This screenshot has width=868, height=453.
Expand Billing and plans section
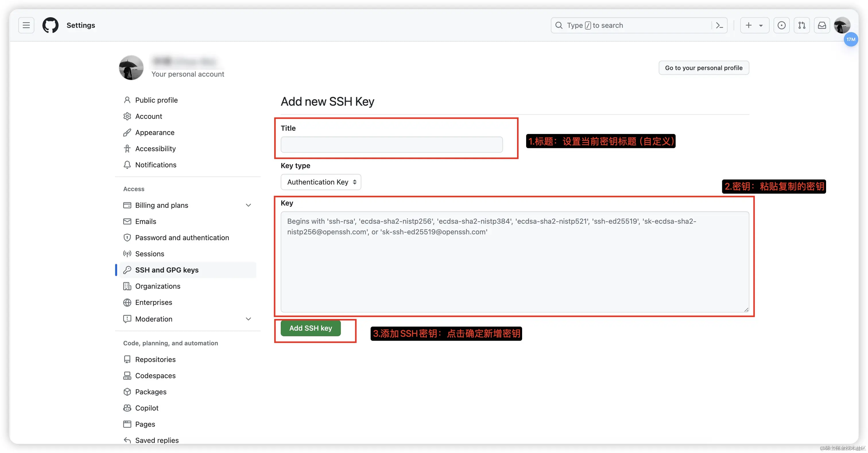tap(248, 205)
